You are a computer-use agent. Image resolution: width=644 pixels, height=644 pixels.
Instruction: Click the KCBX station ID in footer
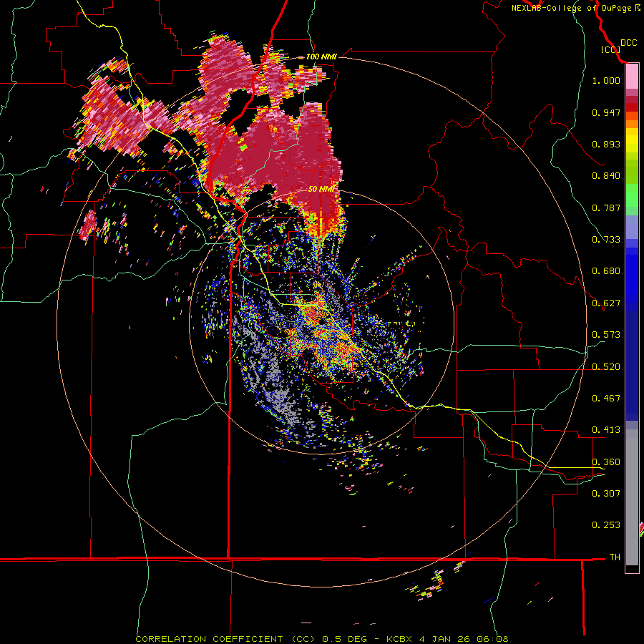(399, 639)
